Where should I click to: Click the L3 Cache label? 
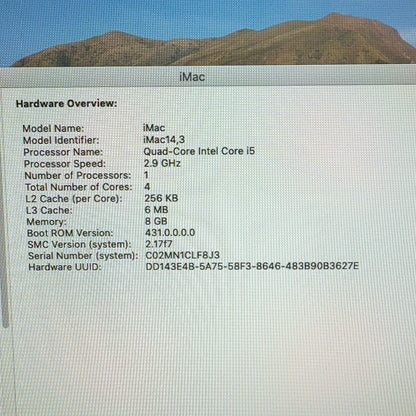pos(49,210)
